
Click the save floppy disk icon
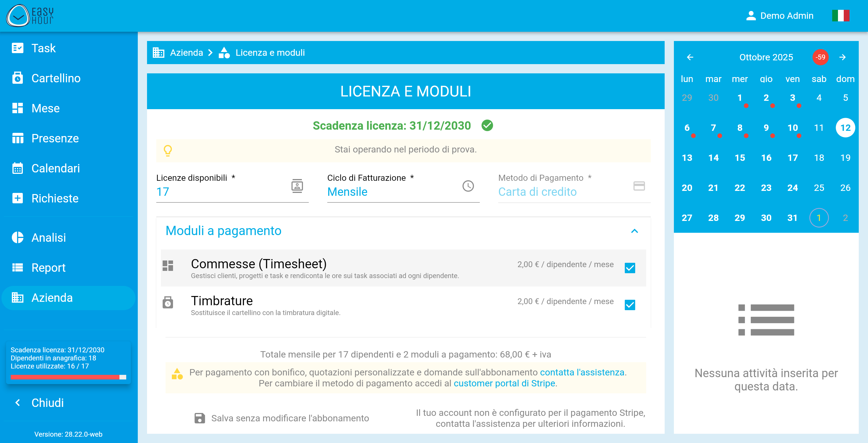click(x=200, y=418)
